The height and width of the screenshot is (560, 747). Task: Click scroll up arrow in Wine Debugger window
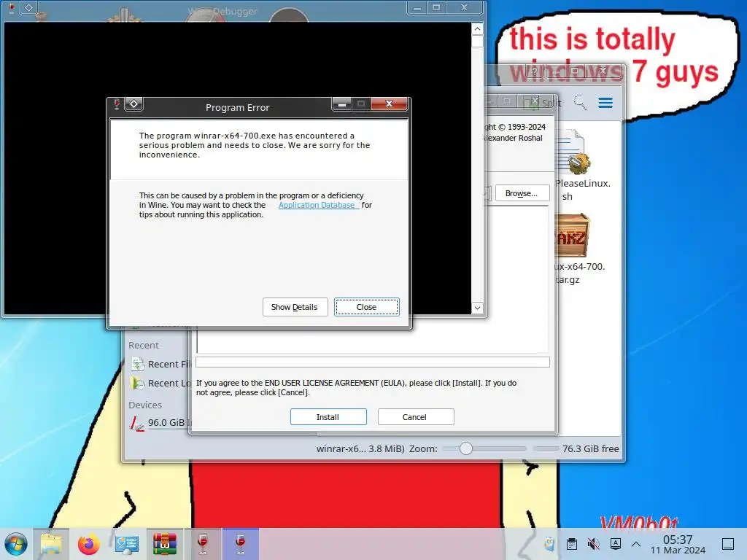click(x=477, y=29)
